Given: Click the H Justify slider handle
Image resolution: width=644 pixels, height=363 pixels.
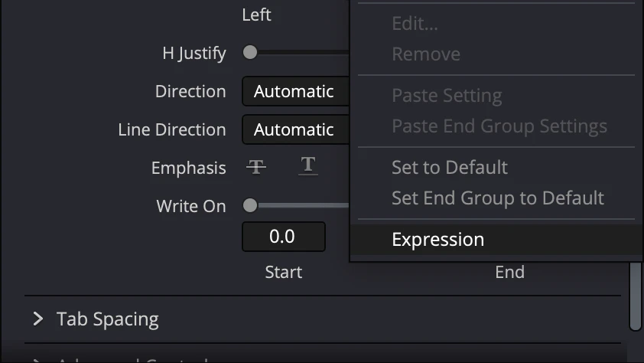Looking at the screenshot, I should (250, 53).
